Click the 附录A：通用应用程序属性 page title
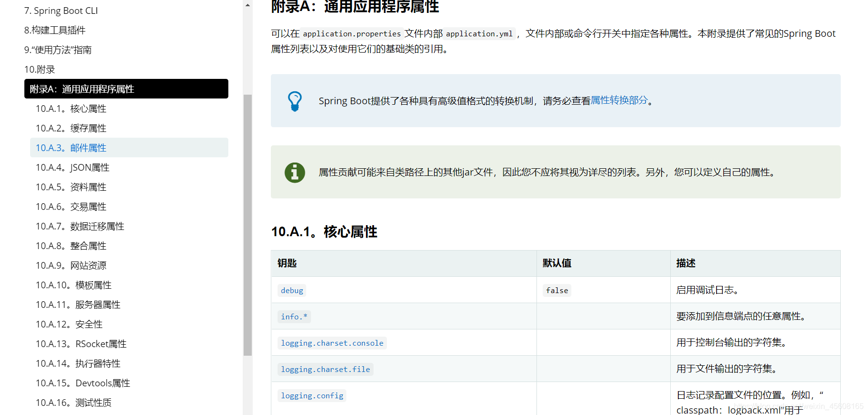Viewport: 868px width, 415px height. [355, 7]
